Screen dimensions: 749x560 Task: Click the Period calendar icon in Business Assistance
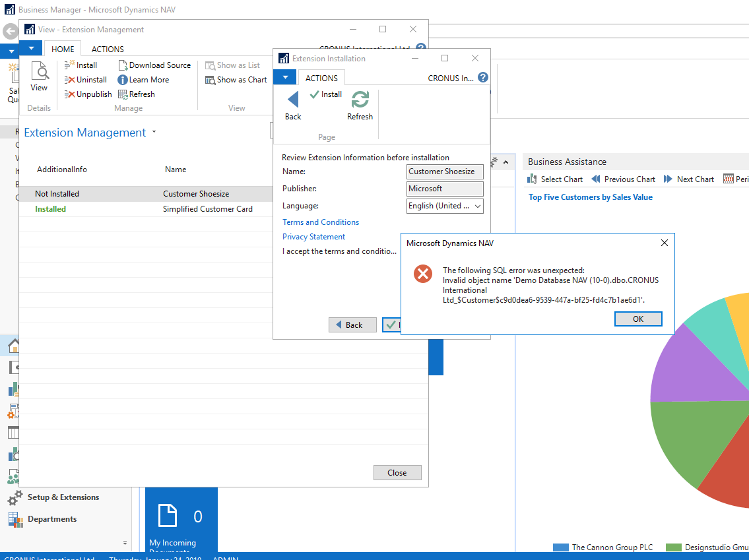[729, 179]
